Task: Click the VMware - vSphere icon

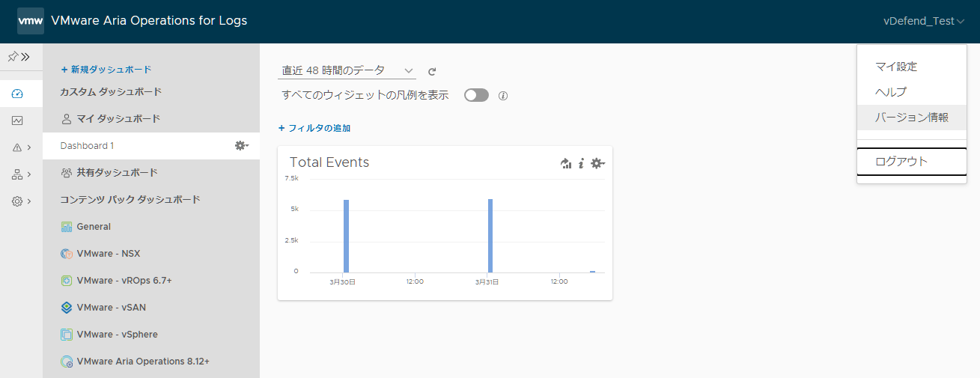Action: click(67, 335)
